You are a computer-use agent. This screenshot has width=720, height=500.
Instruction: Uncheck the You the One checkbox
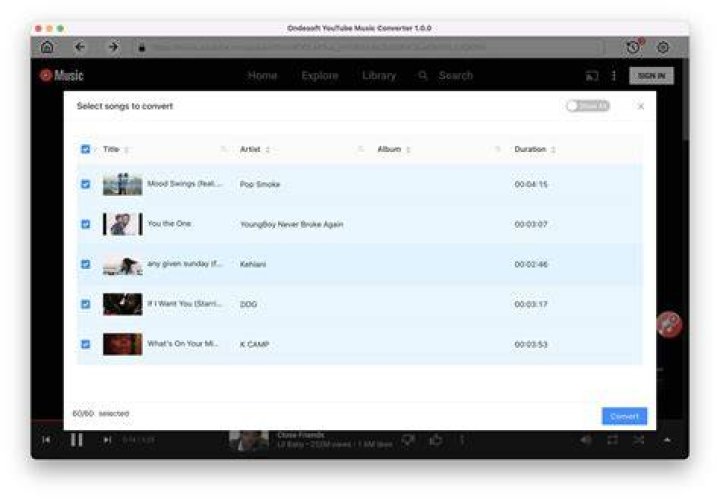click(x=85, y=224)
